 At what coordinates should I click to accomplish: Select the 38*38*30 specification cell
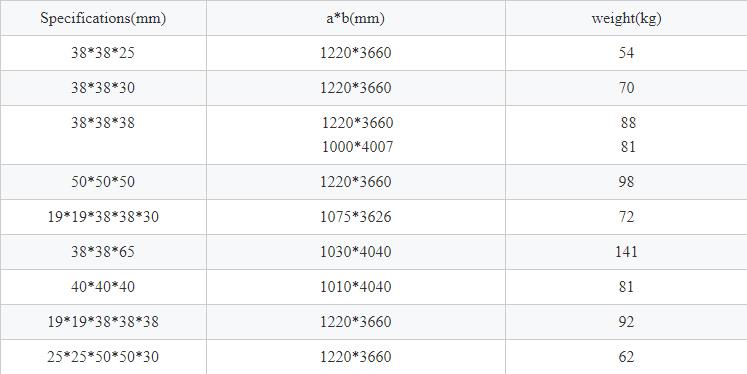[x=103, y=88]
